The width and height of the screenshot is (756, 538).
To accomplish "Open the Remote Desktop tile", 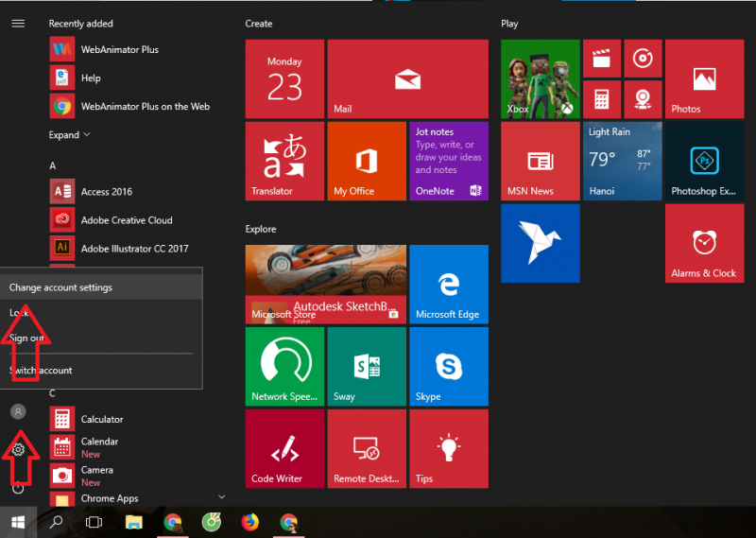I will click(x=367, y=448).
